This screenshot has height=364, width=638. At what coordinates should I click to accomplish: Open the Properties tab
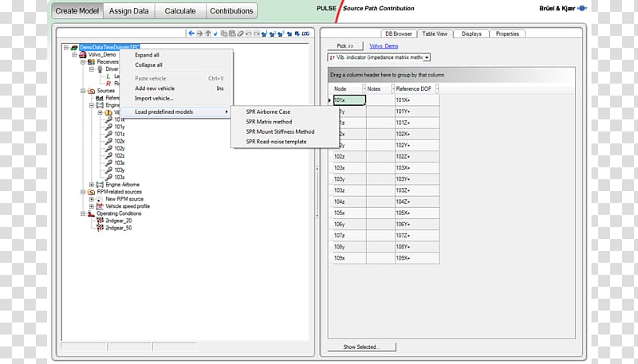pos(507,33)
